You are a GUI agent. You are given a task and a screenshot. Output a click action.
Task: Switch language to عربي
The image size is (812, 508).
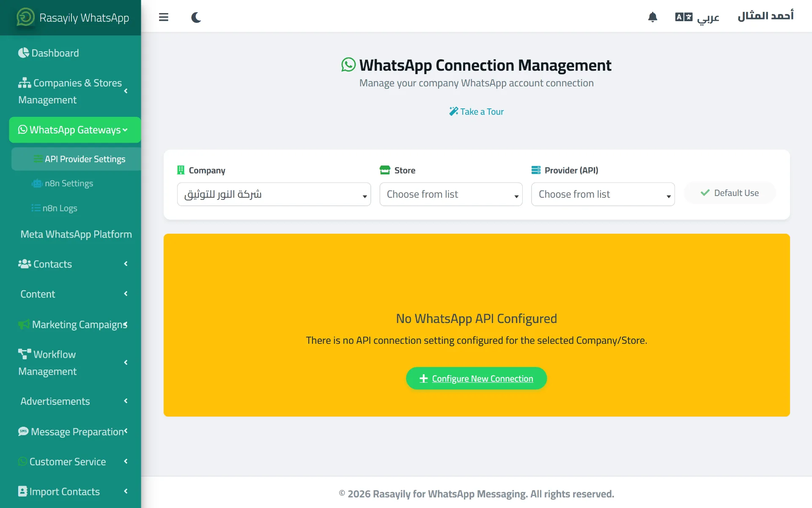(697, 17)
